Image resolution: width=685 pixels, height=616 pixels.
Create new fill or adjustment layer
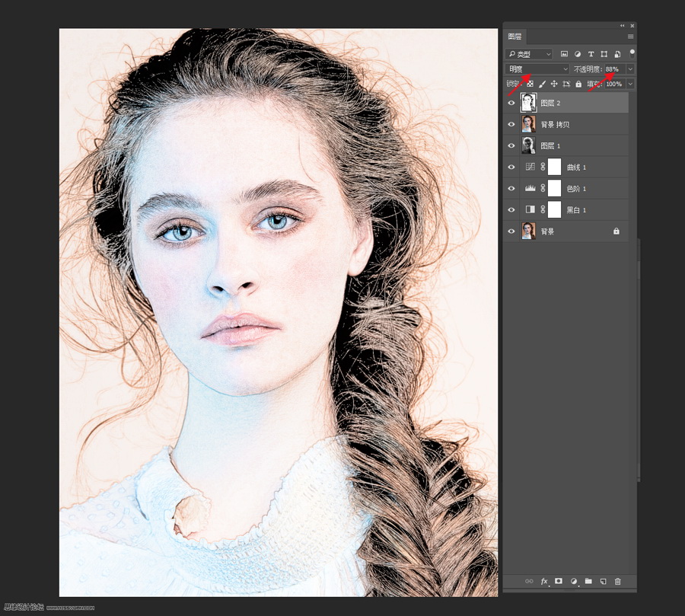pyautogui.click(x=574, y=582)
